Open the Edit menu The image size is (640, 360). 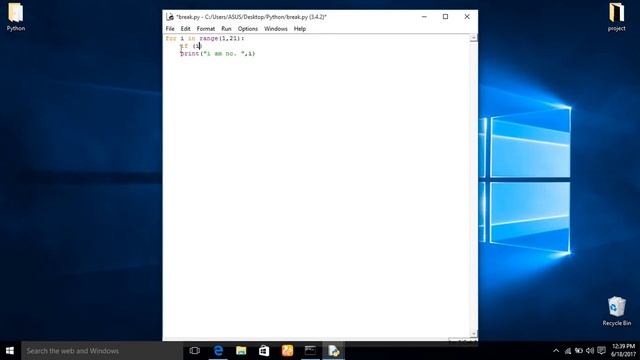point(185,29)
